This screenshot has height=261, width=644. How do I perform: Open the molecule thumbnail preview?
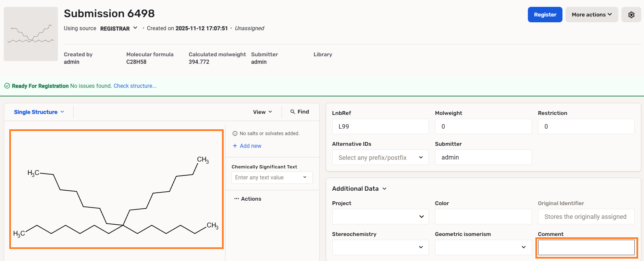(31, 34)
